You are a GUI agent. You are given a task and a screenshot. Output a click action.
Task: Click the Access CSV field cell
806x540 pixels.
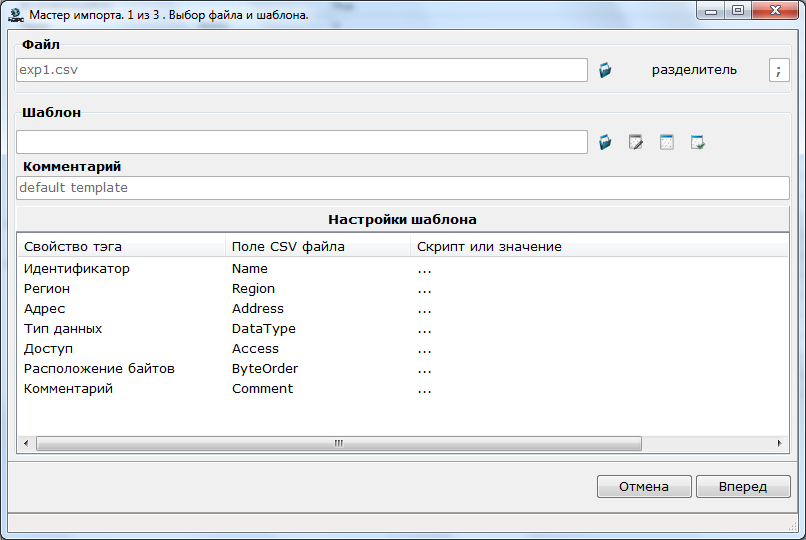(x=255, y=349)
